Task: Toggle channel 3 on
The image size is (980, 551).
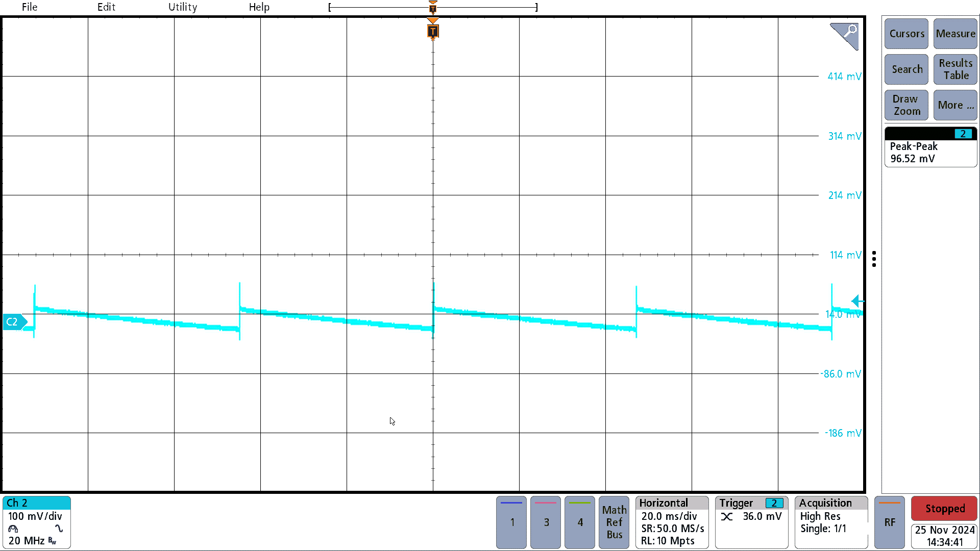Action: point(546,522)
